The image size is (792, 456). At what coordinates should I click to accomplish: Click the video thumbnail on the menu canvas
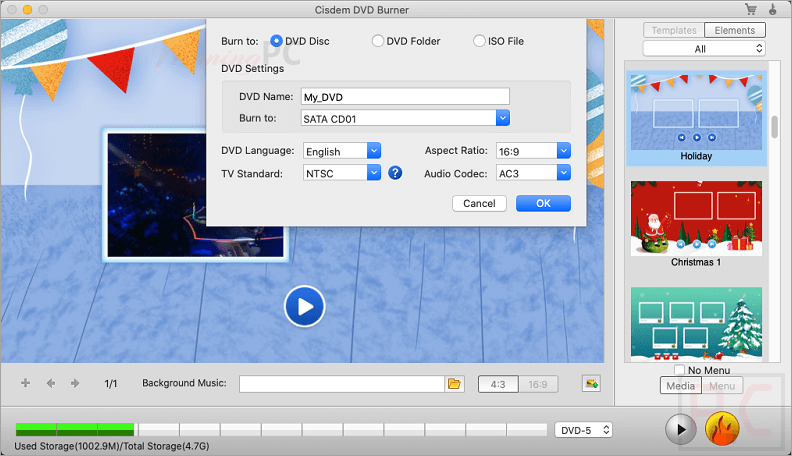(195, 195)
